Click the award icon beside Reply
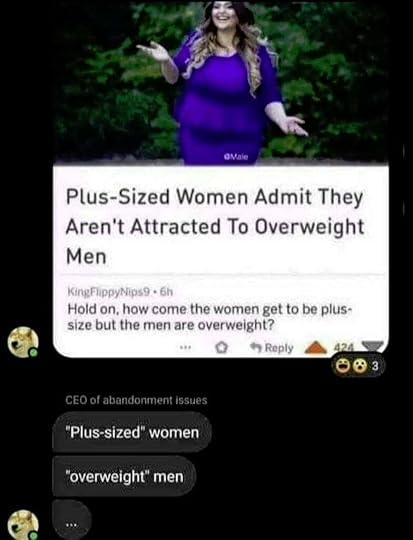This screenshot has width=413, height=540. (x=221, y=348)
